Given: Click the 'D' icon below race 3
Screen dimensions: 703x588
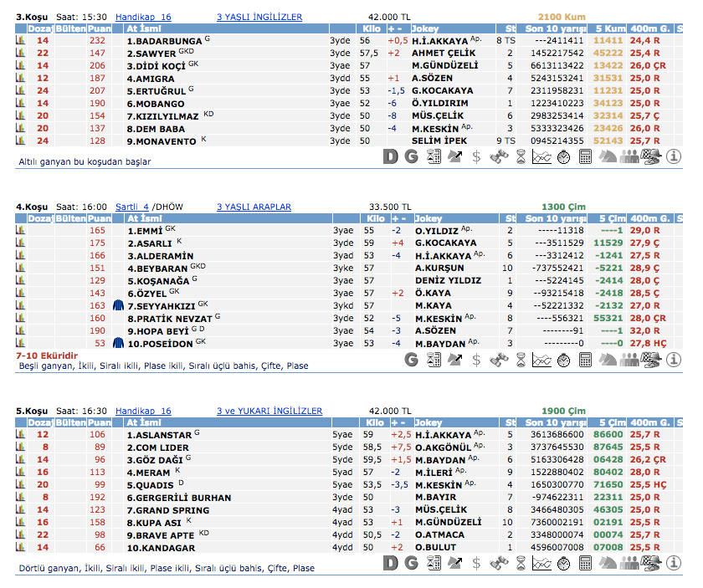Looking at the screenshot, I should pyautogui.click(x=391, y=156).
